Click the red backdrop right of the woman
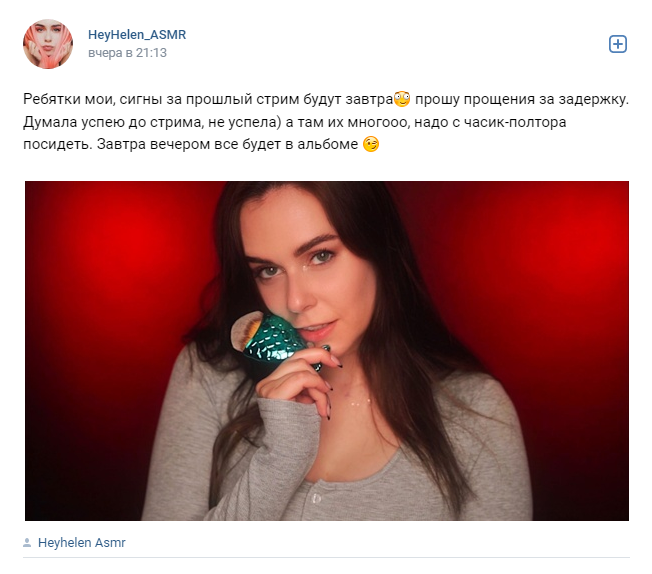 tap(553, 291)
